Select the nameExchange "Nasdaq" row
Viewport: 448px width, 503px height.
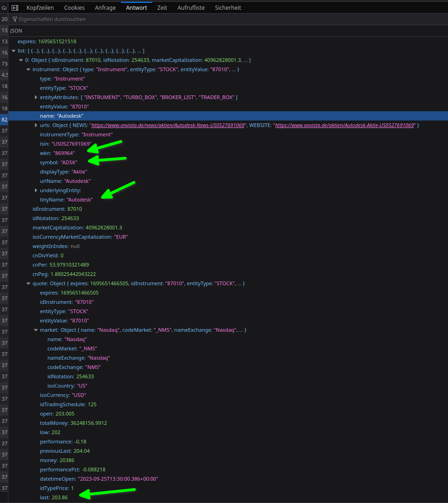228,358
